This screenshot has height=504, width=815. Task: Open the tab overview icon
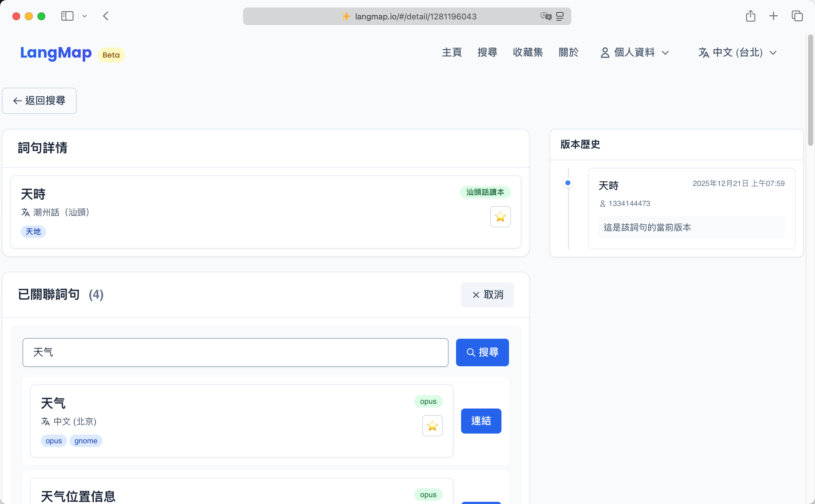[x=797, y=16]
